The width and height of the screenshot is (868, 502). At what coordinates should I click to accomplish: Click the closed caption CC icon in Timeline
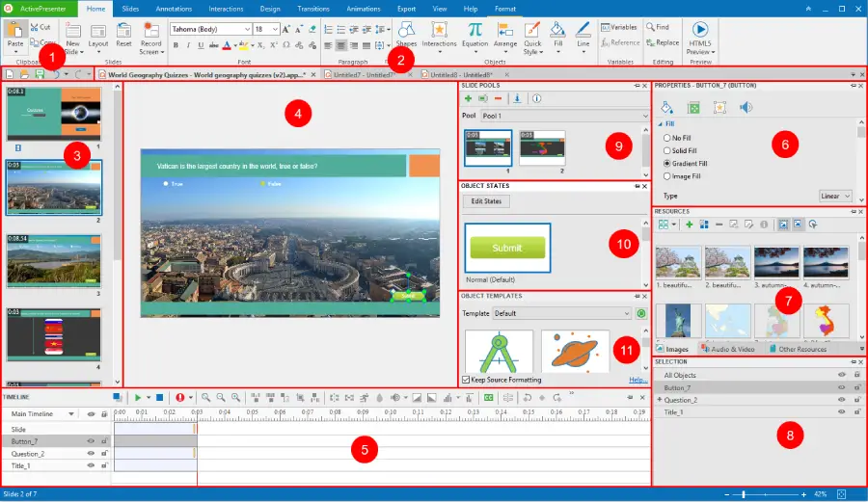[x=488, y=398]
